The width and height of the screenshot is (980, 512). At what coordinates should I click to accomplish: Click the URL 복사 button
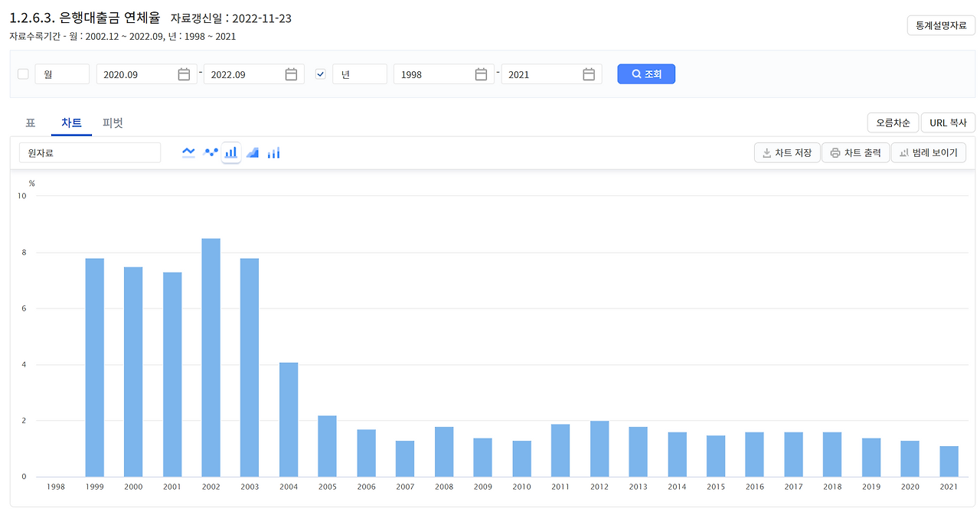point(948,122)
